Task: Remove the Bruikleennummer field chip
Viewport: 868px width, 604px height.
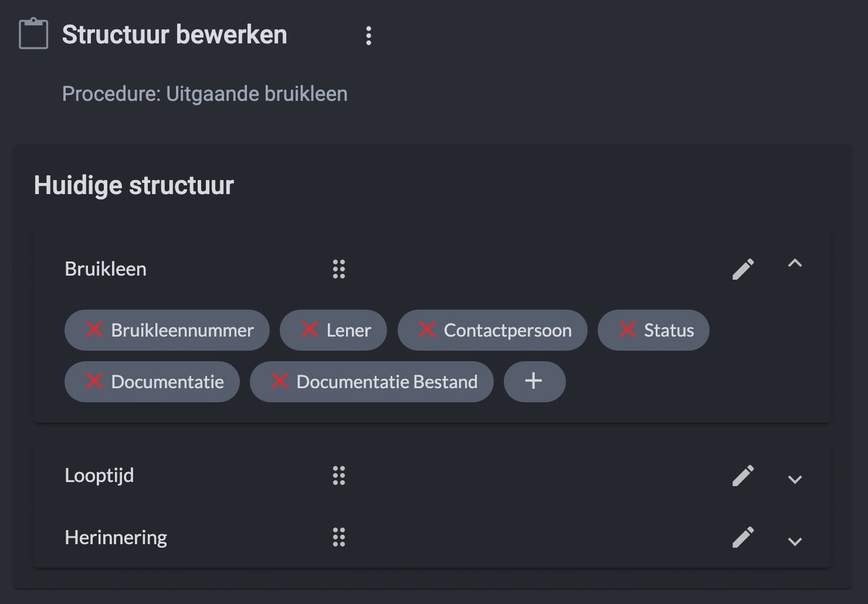Action: [x=94, y=330]
